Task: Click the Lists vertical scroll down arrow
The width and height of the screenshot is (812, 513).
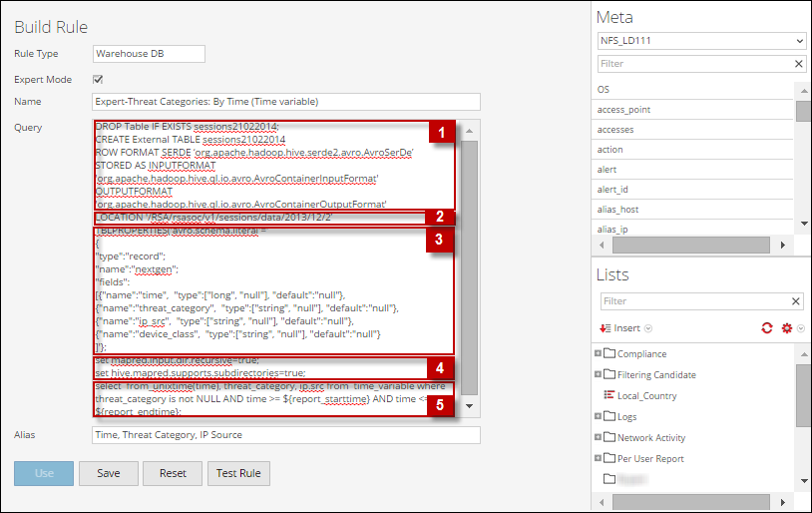Action: tap(804, 481)
